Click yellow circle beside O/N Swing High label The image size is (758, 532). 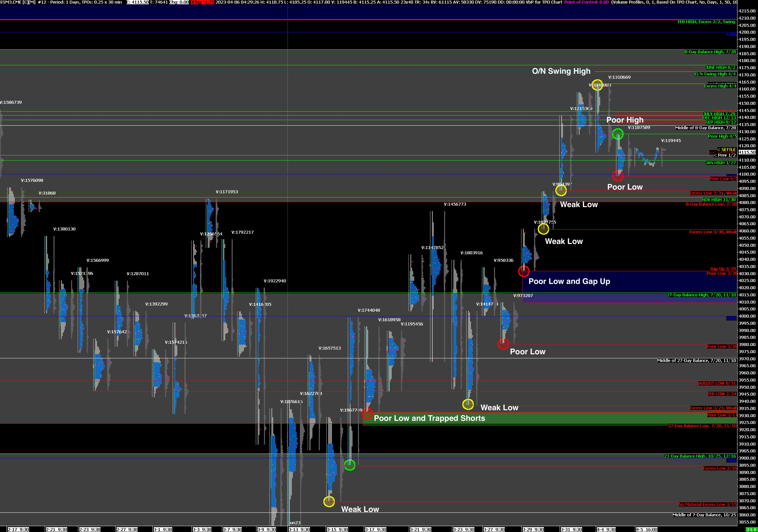597,85
